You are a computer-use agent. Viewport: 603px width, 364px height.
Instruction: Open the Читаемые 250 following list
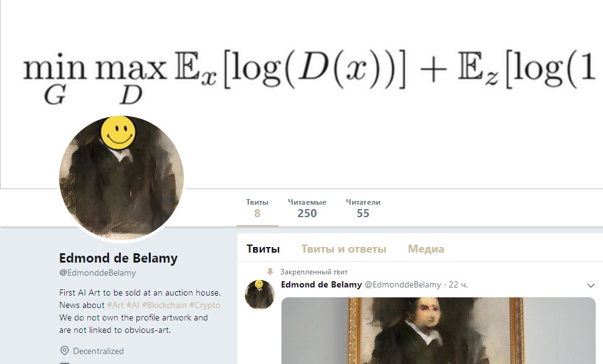(307, 208)
